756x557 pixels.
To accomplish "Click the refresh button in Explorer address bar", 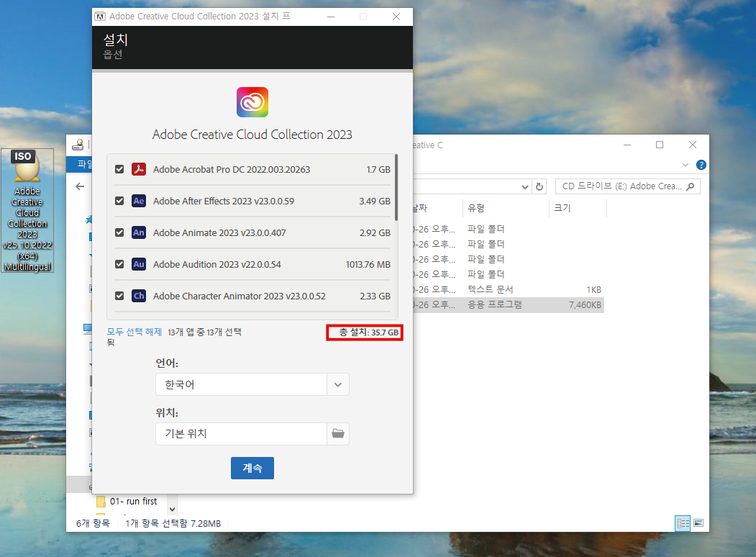I will click(539, 186).
